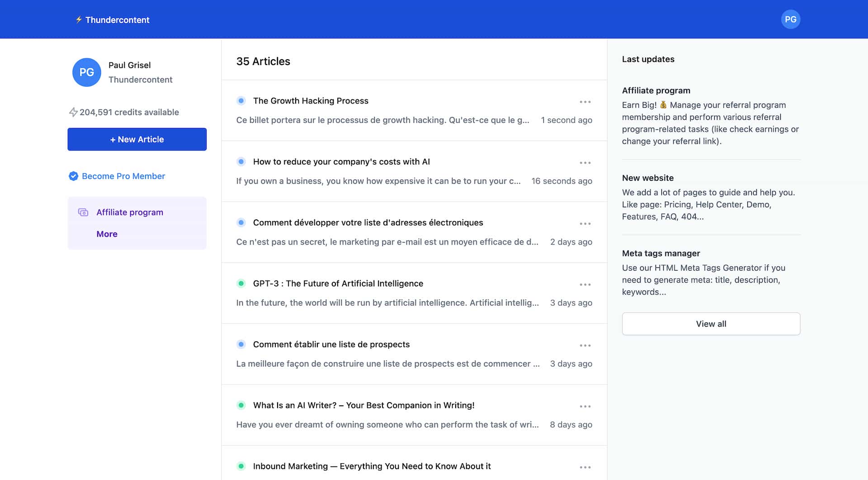Click the Paul Grisel name
Viewport: 868px width, 480px height.
(x=130, y=65)
